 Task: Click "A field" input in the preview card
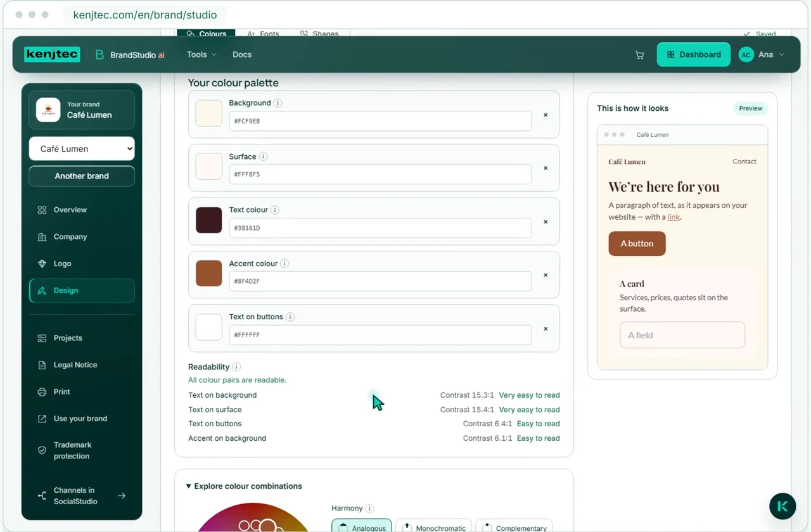[682, 335]
